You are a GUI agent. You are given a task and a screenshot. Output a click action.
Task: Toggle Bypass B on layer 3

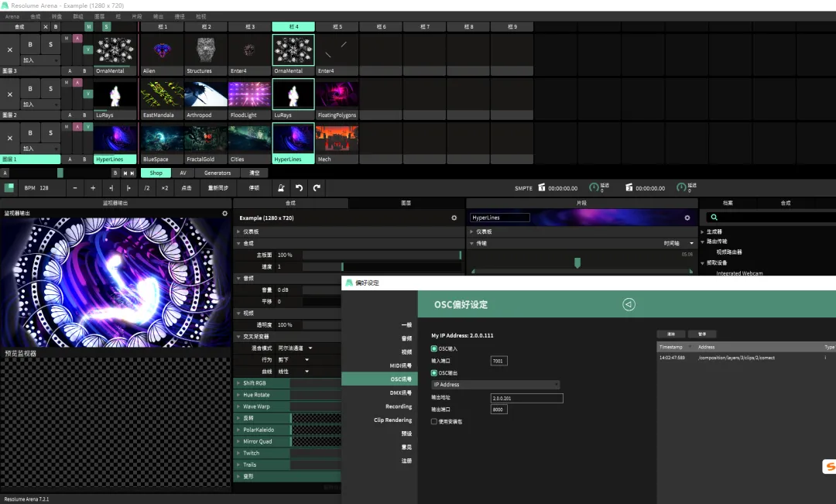30,44
